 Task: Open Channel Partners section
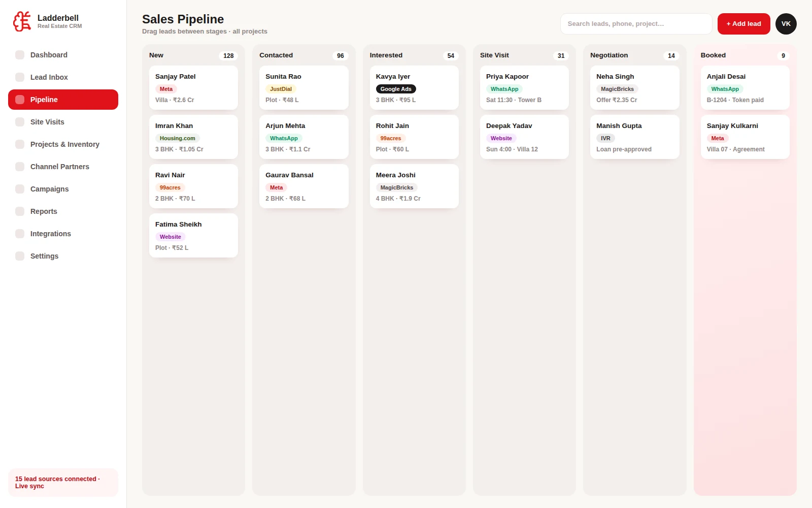[x=63, y=167]
